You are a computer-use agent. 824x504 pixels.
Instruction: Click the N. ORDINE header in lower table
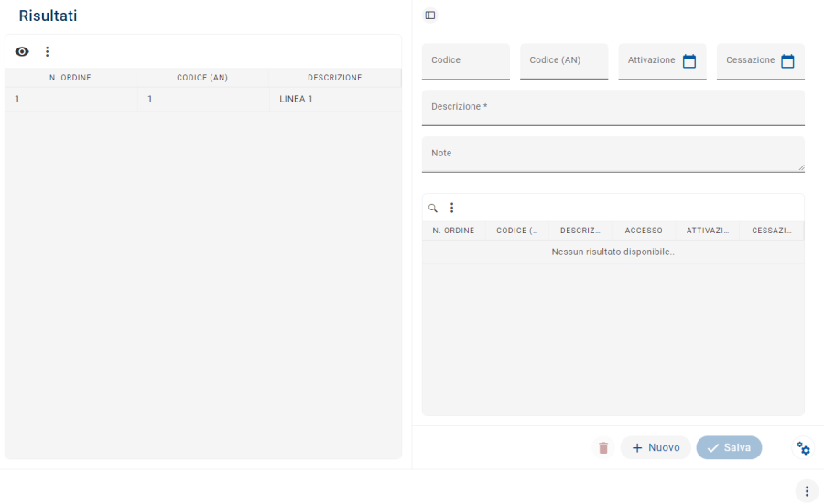pyautogui.click(x=453, y=231)
